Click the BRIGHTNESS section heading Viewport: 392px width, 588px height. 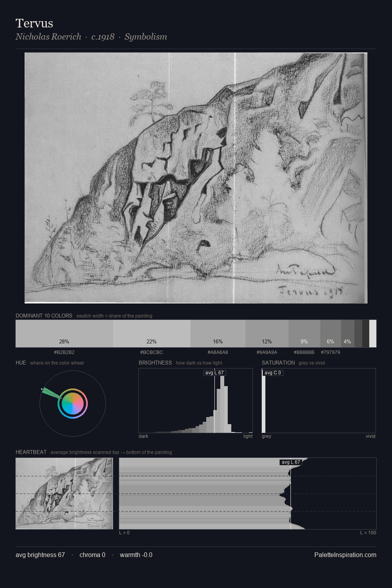click(155, 363)
